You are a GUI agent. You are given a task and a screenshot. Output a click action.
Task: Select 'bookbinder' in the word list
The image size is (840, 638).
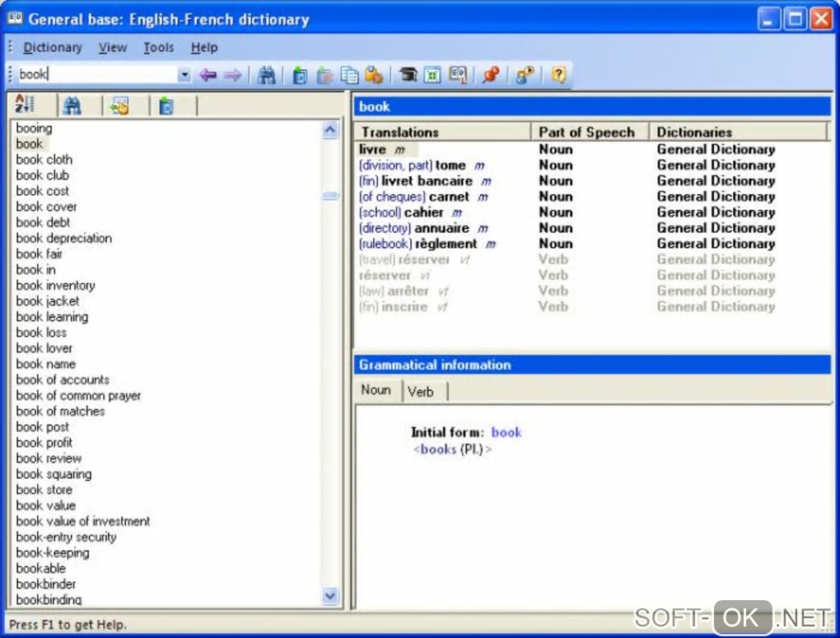click(x=46, y=584)
